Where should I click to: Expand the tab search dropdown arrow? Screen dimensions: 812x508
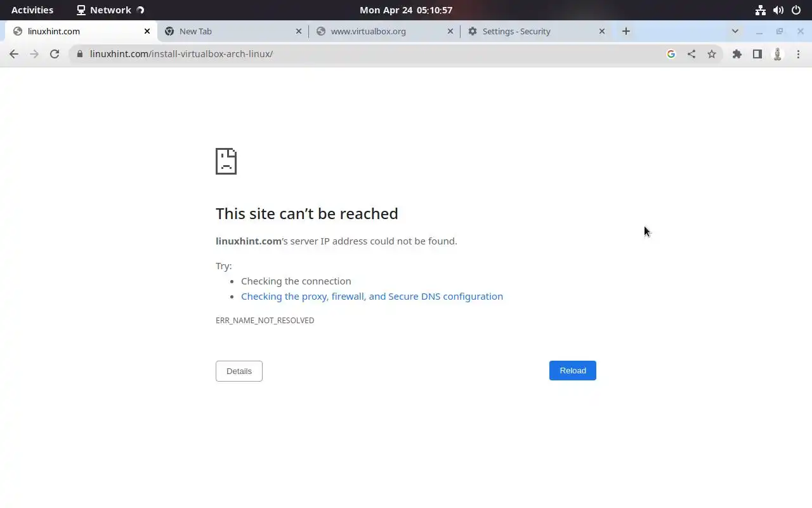coord(735,31)
